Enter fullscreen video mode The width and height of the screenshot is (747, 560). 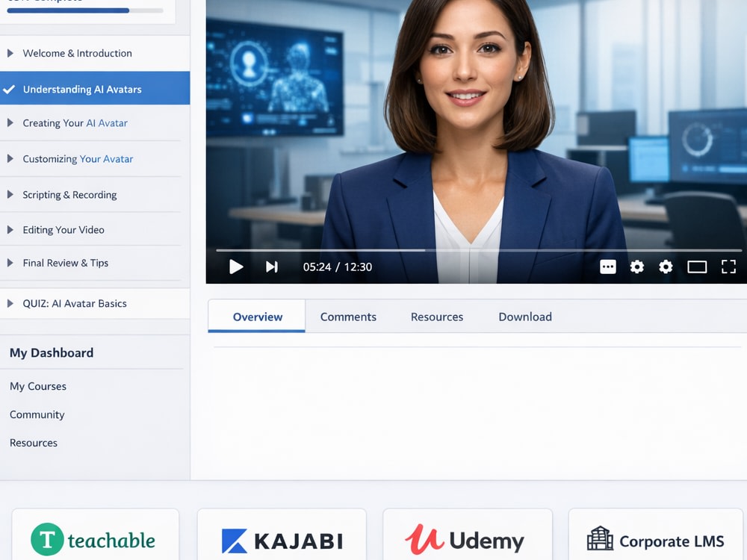pyautogui.click(x=728, y=267)
